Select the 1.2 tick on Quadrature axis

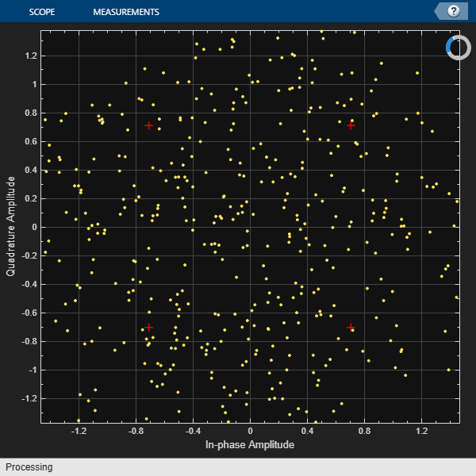31,56
